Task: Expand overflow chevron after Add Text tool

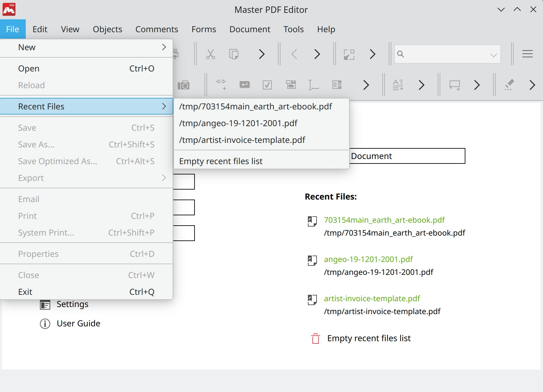Action: (422, 85)
